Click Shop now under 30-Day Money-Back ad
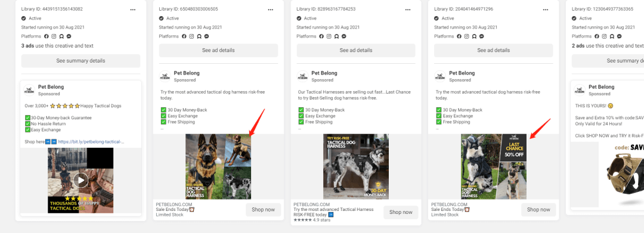Image resolution: width=644 pixels, height=233 pixels. (401, 212)
